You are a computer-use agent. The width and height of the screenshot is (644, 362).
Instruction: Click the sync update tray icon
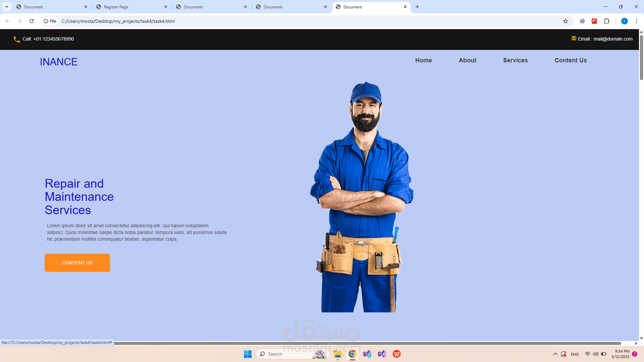click(563, 354)
